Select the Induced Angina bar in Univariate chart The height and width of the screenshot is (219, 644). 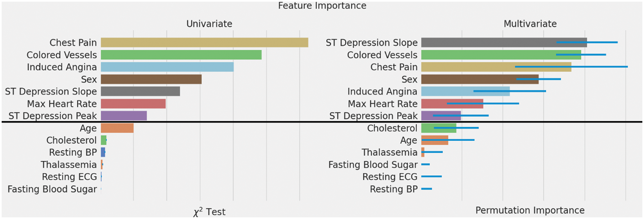pos(167,67)
